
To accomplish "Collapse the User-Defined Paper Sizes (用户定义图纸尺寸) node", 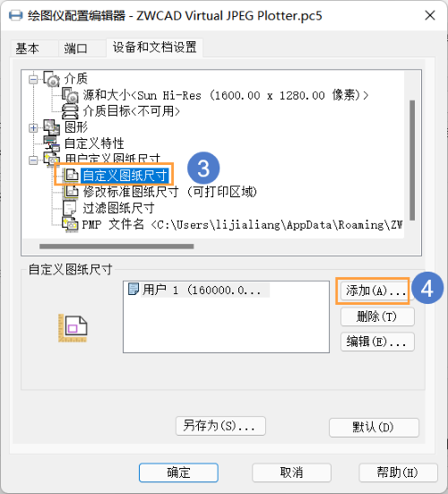I will [x=33, y=160].
